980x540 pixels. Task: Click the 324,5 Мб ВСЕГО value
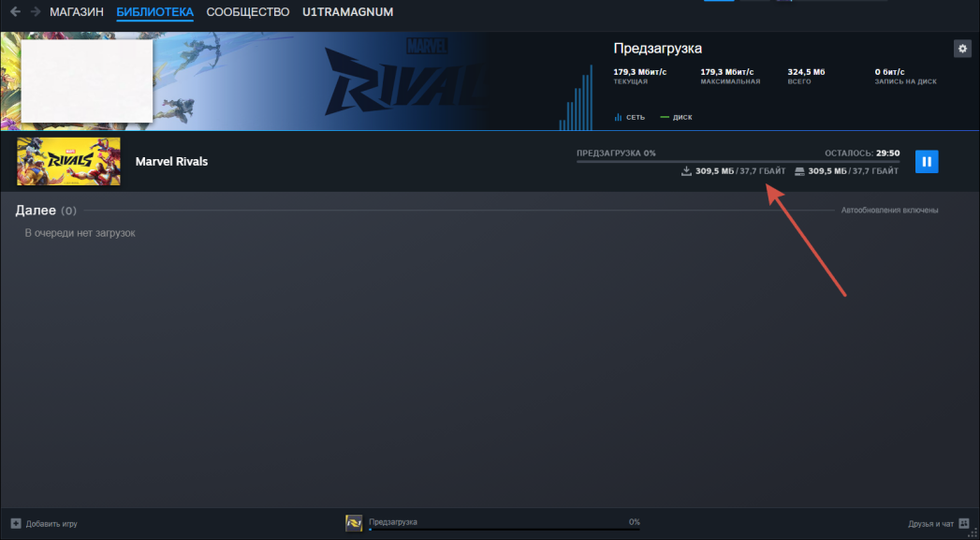pos(806,72)
